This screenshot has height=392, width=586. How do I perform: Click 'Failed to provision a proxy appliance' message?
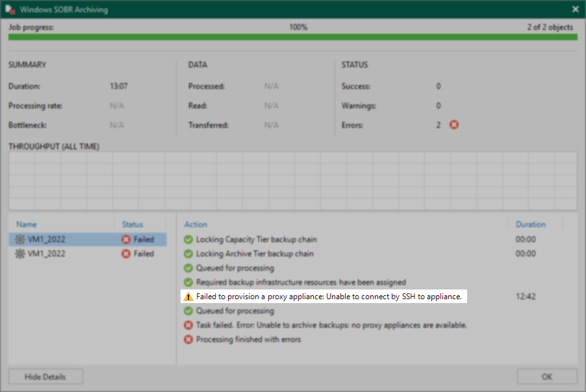tap(329, 297)
